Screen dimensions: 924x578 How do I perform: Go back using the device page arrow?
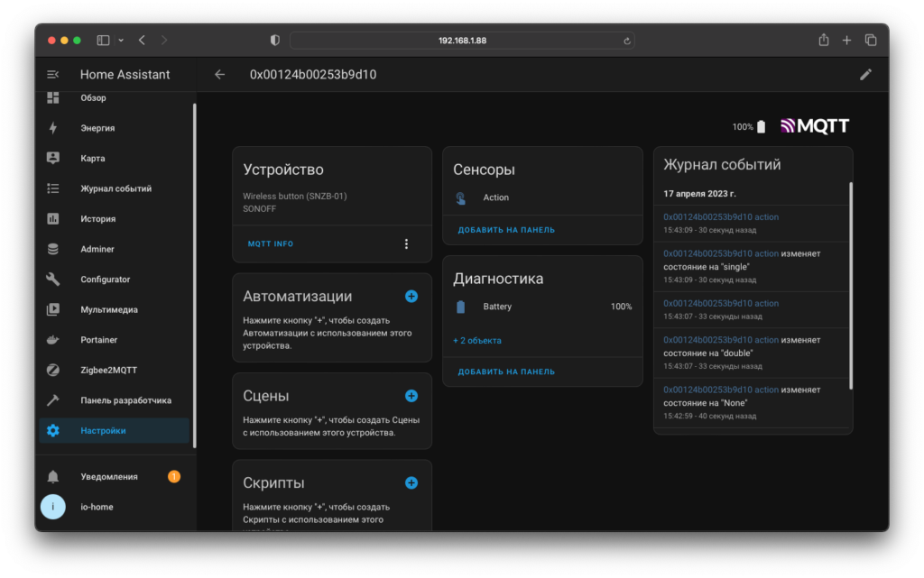coord(220,74)
